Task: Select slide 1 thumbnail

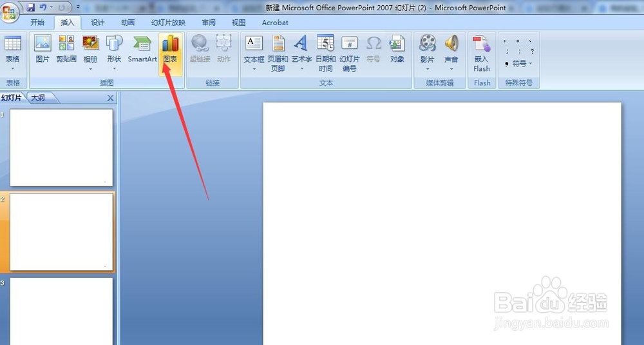Action: click(x=61, y=148)
